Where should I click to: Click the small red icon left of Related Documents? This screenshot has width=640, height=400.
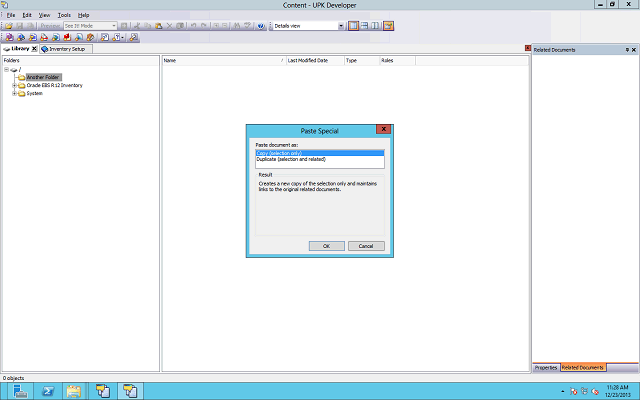pyautogui.click(x=528, y=48)
